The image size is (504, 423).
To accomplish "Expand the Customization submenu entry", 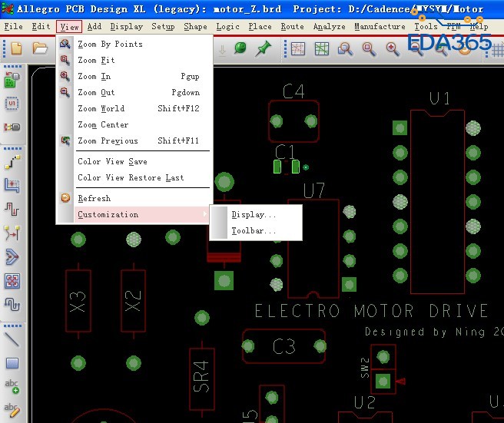I will (108, 214).
